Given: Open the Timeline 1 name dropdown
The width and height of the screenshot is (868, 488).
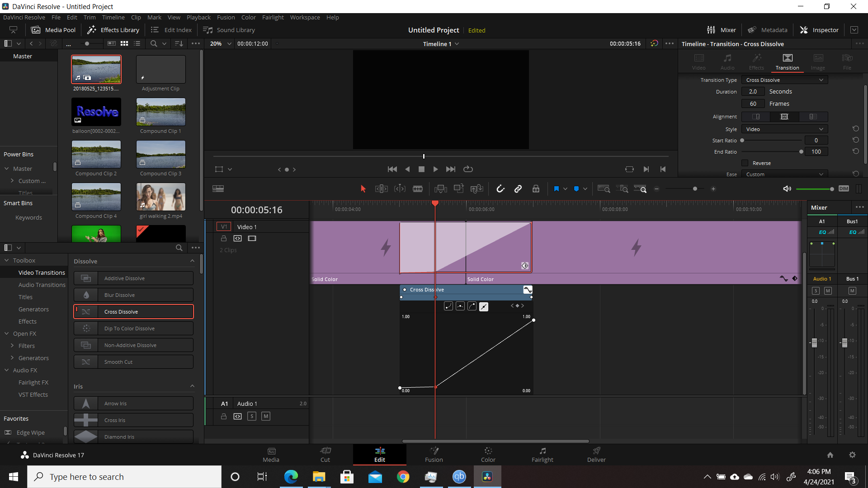Looking at the screenshot, I should click(441, 44).
